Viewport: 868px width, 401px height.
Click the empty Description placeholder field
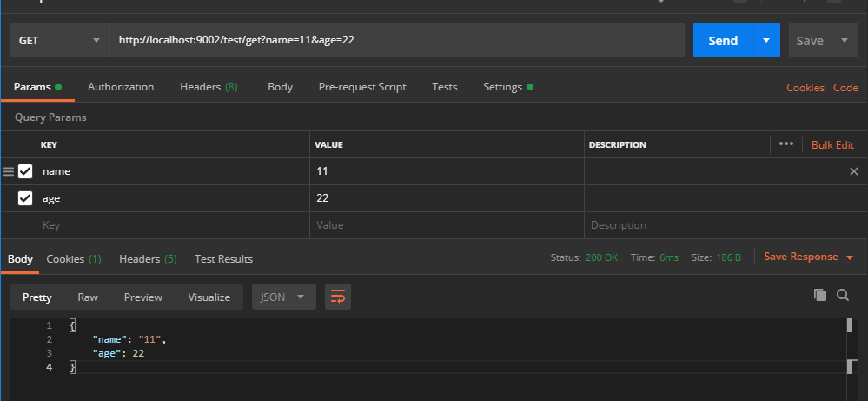pyautogui.click(x=726, y=225)
